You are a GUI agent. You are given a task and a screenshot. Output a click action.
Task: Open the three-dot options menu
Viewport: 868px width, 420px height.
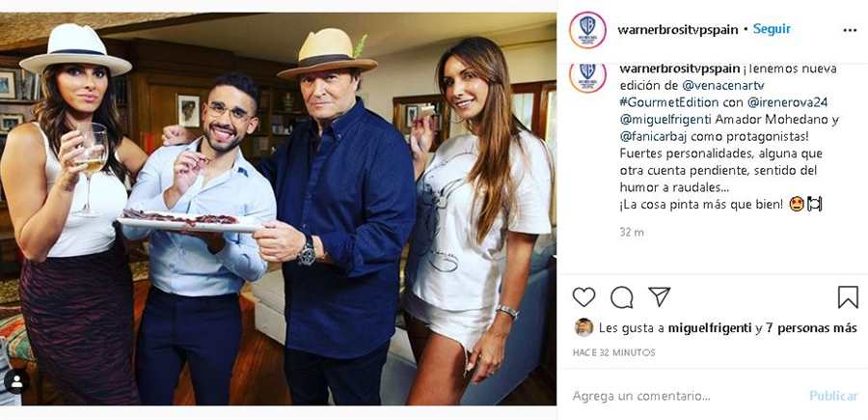850,31
